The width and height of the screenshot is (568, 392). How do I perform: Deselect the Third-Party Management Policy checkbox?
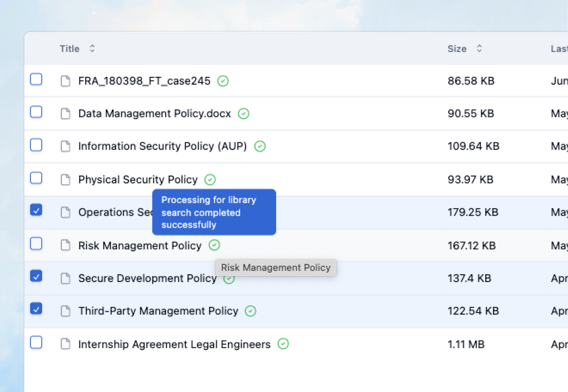36,309
